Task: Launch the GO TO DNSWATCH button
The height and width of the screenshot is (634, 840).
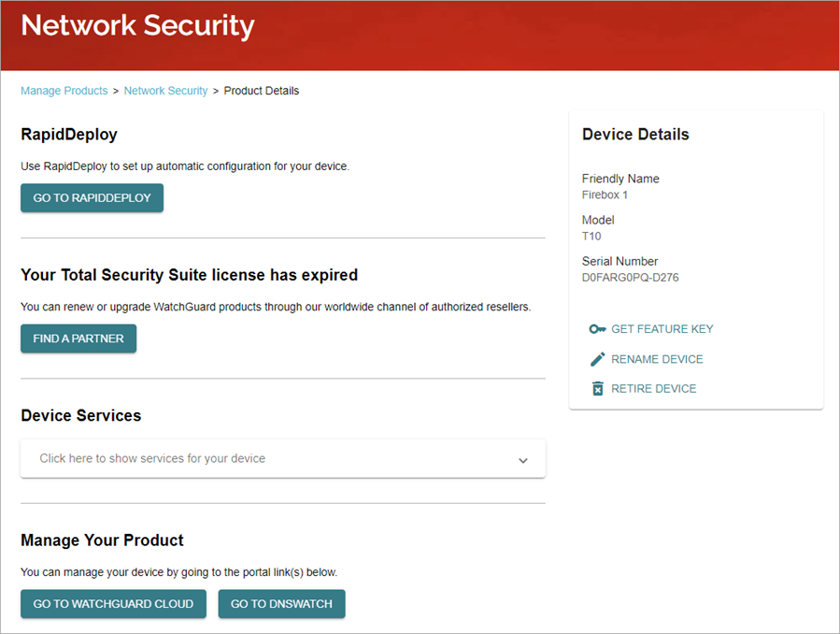Action: [281, 604]
